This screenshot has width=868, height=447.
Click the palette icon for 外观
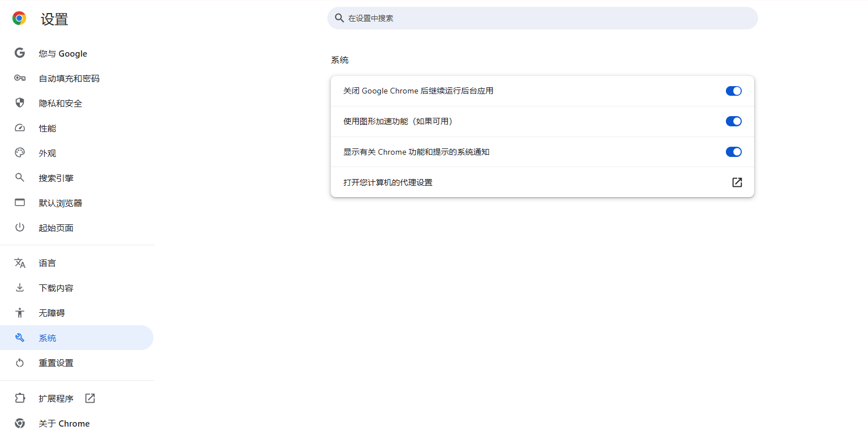(20, 152)
